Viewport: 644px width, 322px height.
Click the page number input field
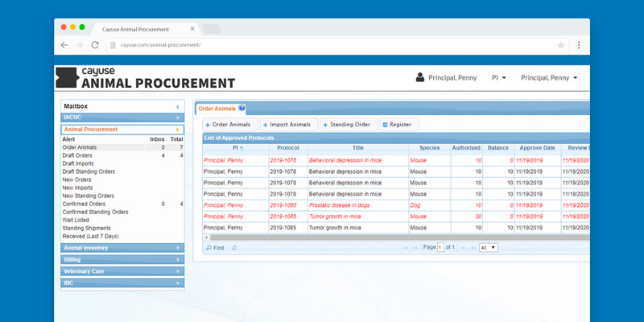pos(440,248)
